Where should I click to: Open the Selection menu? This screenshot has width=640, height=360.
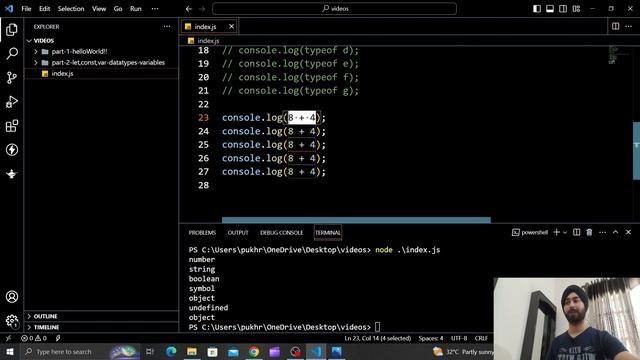pos(71,9)
